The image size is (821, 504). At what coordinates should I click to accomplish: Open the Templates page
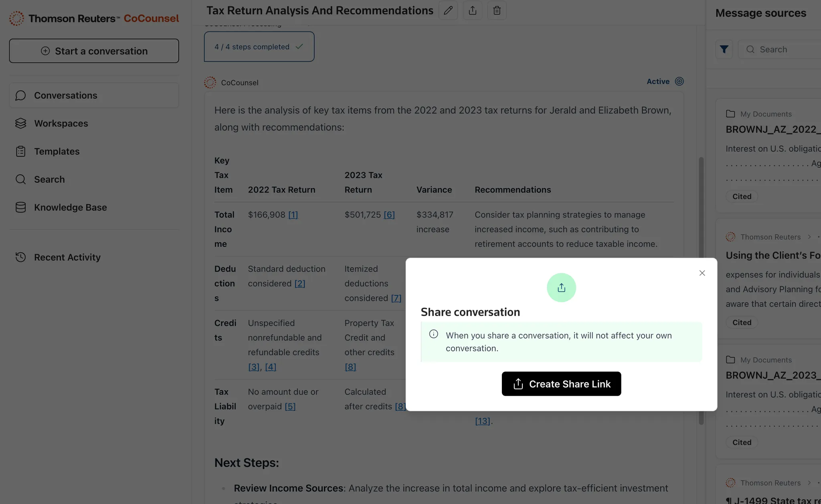click(x=57, y=151)
